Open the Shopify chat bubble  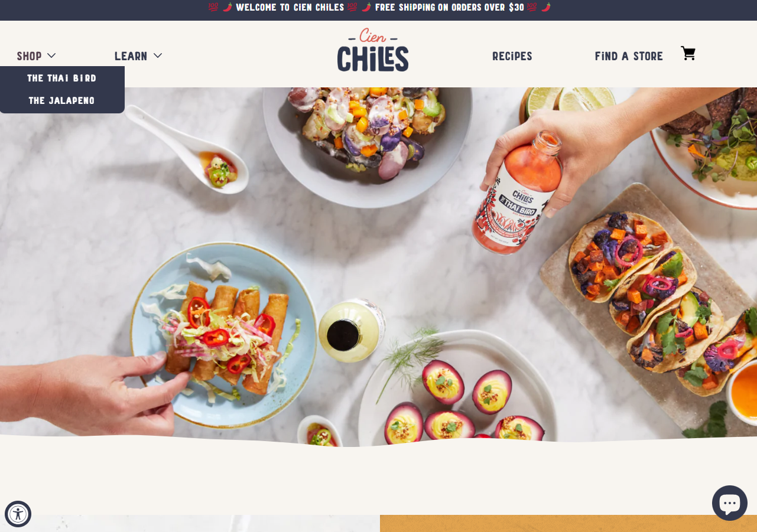730,503
